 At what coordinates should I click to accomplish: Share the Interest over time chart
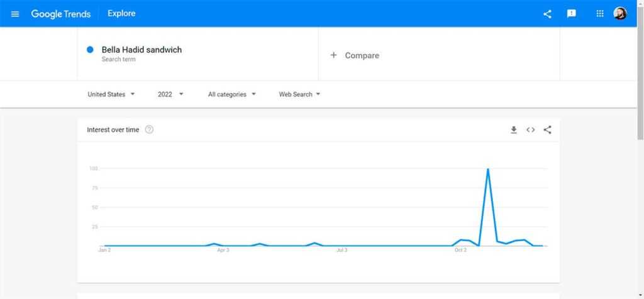click(x=547, y=130)
